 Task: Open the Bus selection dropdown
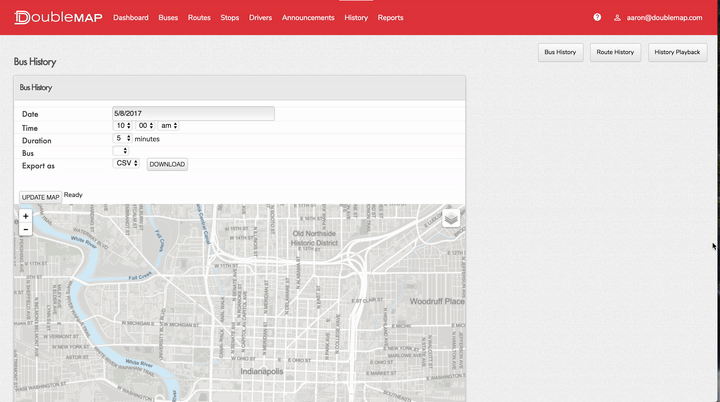(x=120, y=152)
